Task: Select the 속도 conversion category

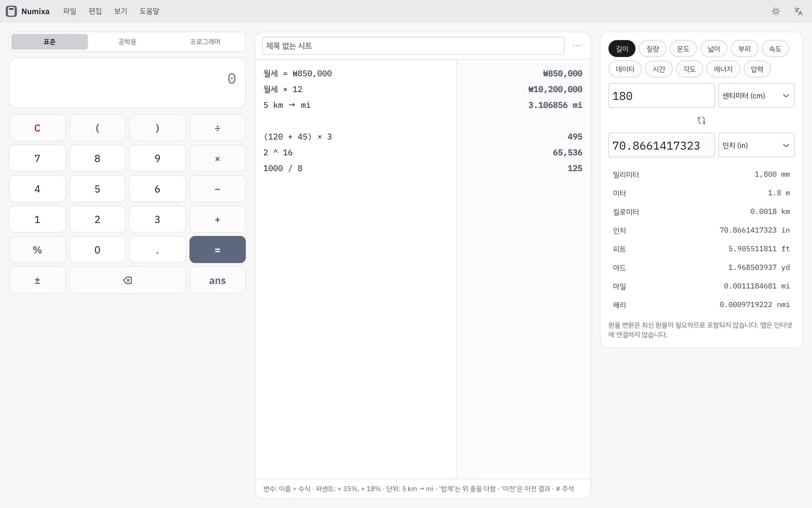Action: 775,49
